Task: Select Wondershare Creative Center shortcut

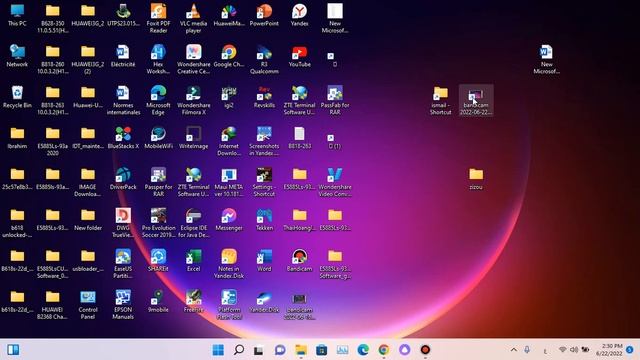Action: pos(193,59)
